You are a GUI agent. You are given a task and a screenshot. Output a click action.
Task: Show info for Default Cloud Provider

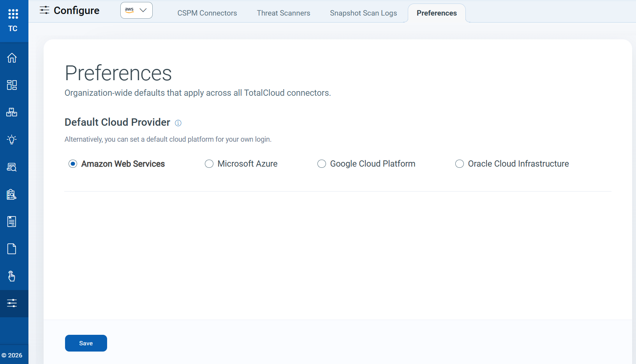(x=178, y=123)
